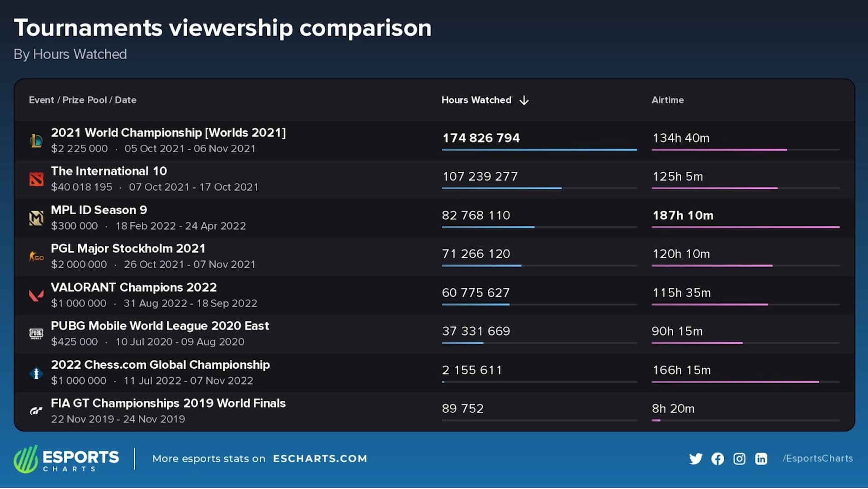The width and height of the screenshot is (868, 489).
Task: Click the $40 018 195 prize pool text
Action: (82, 187)
